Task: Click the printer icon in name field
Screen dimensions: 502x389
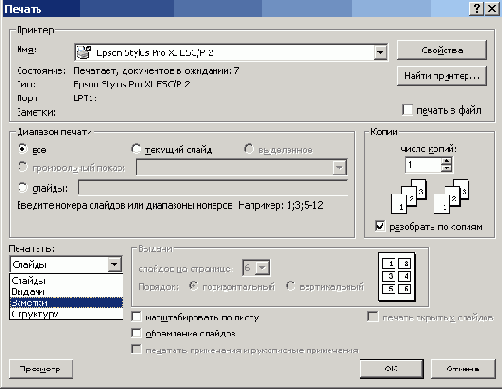Action: pos(84,52)
